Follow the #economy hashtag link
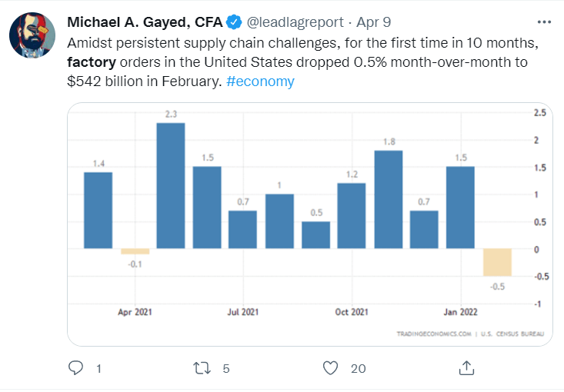564x392 pixels. click(x=261, y=81)
